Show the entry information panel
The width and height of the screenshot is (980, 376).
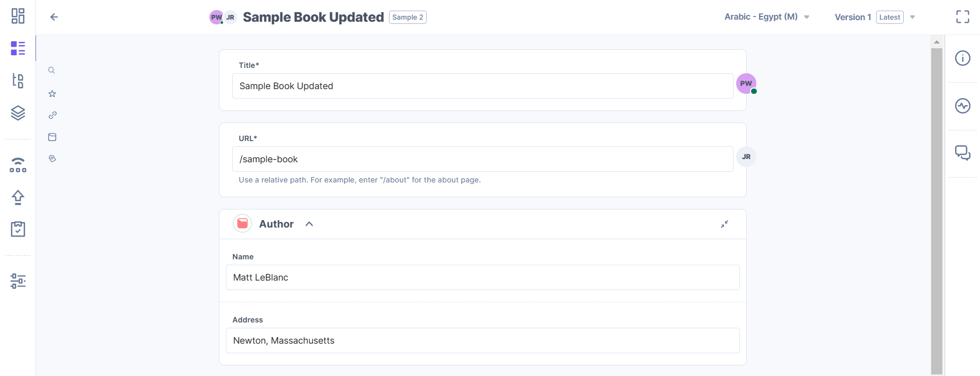coord(963,58)
